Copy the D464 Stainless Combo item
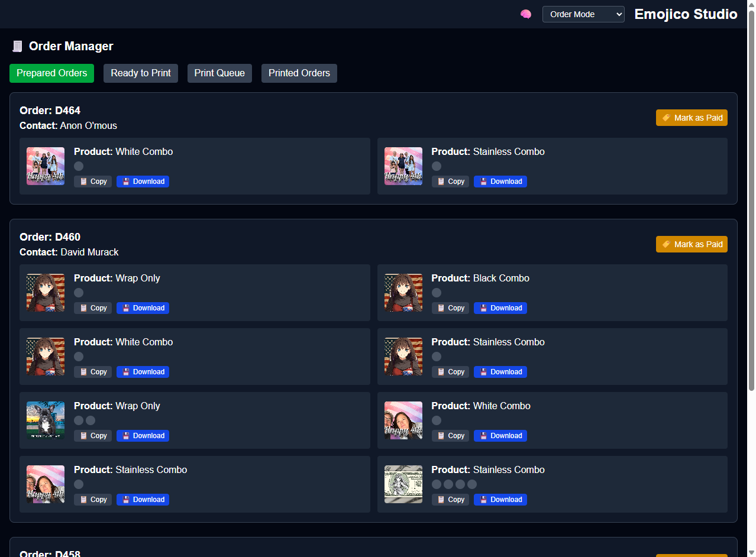Image resolution: width=756 pixels, height=557 pixels. tap(450, 182)
